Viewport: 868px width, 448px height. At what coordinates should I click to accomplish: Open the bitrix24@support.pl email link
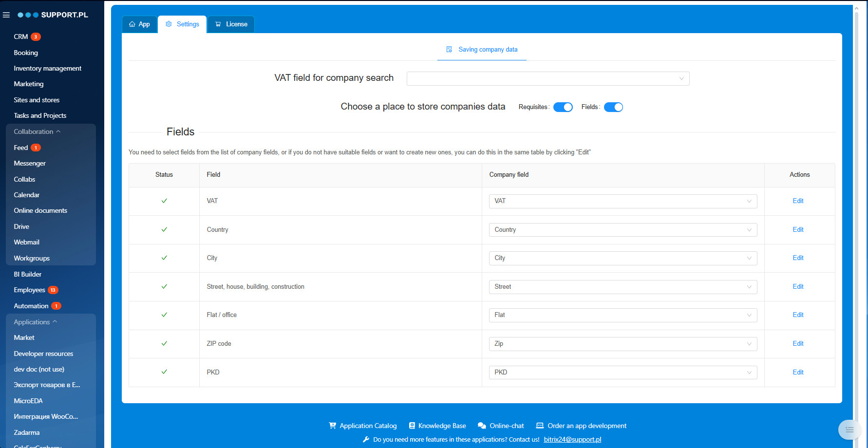pyautogui.click(x=572, y=439)
